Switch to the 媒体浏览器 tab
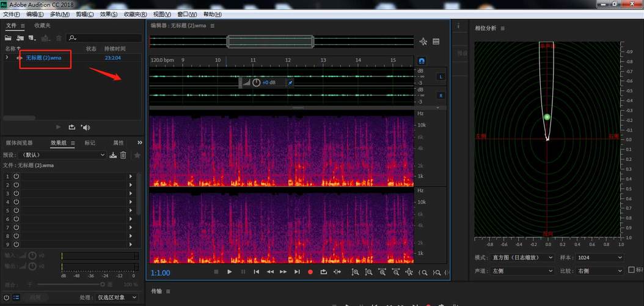The width and height of the screenshot is (644, 306). [20, 143]
